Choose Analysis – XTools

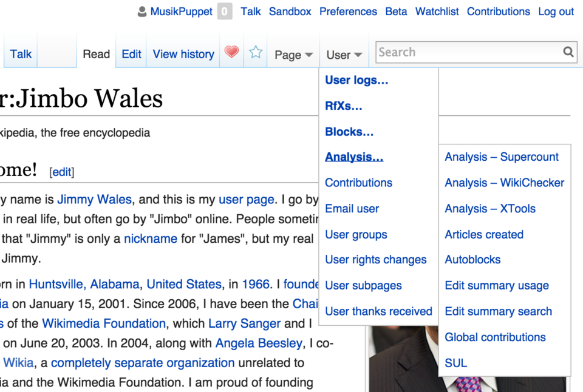pos(490,209)
